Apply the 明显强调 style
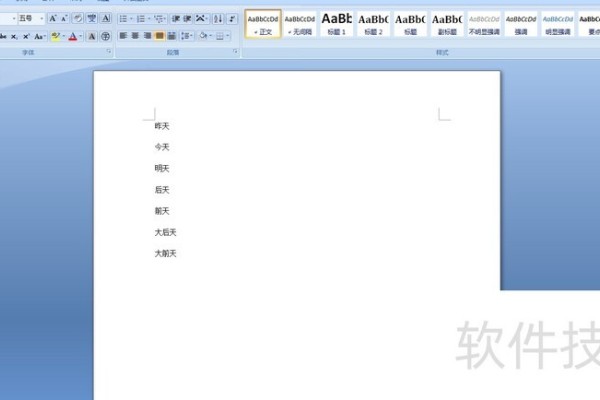600x400 pixels. [x=558, y=24]
